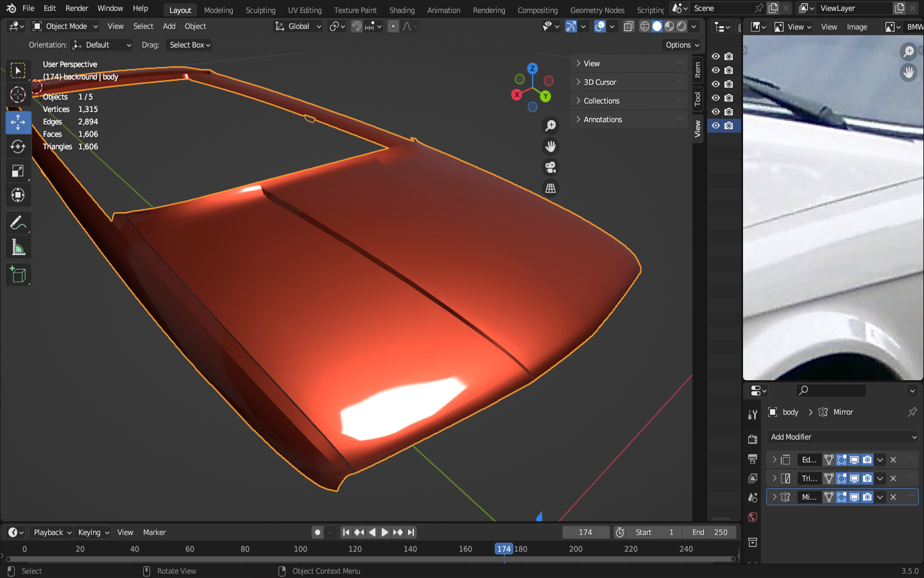Open the Render menu
The height and width of the screenshot is (578, 924).
[76, 8]
